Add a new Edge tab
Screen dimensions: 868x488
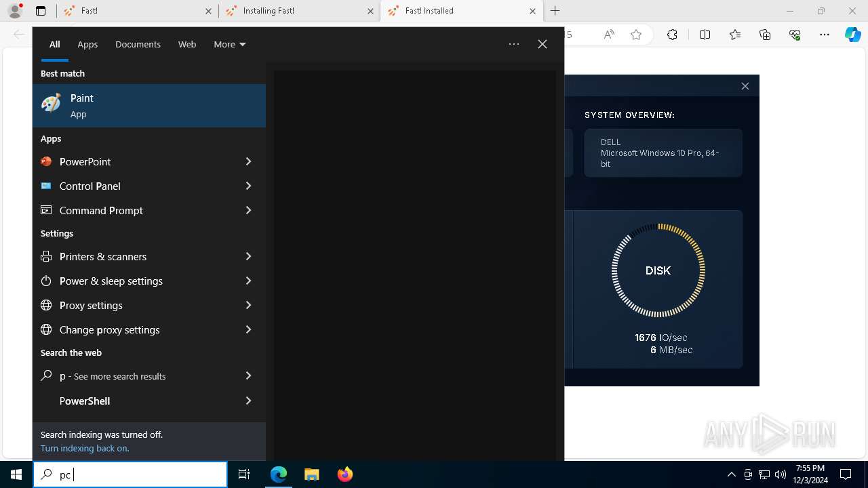tap(555, 11)
